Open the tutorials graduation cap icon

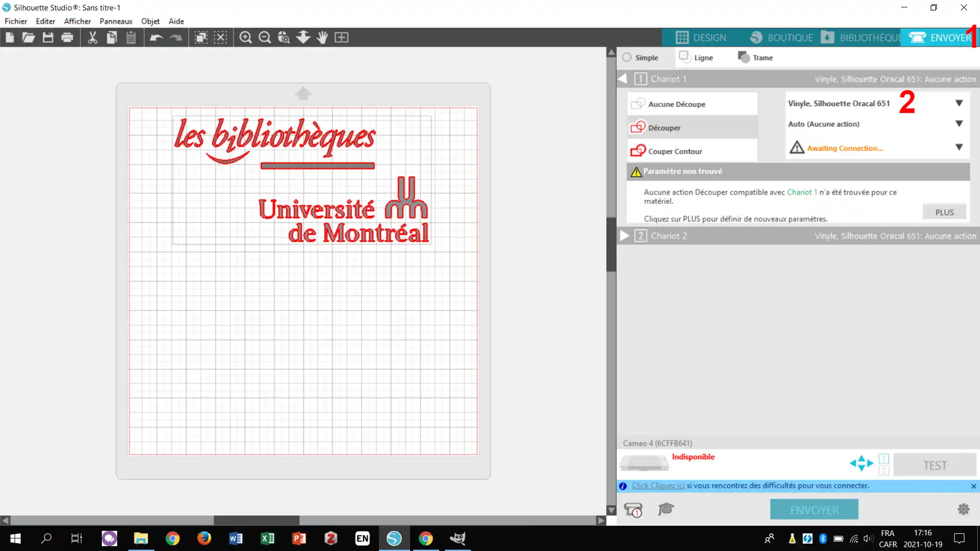[666, 509]
